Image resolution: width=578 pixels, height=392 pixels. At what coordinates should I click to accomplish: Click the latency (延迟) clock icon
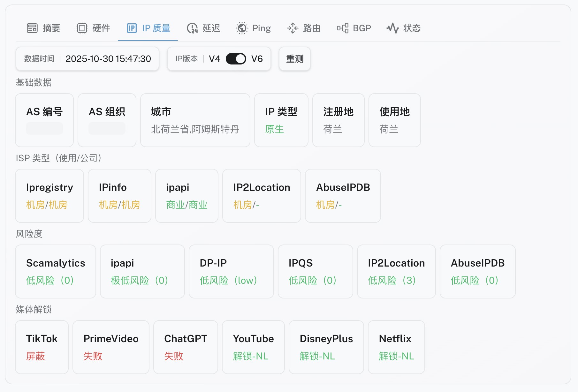click(192, 28)
